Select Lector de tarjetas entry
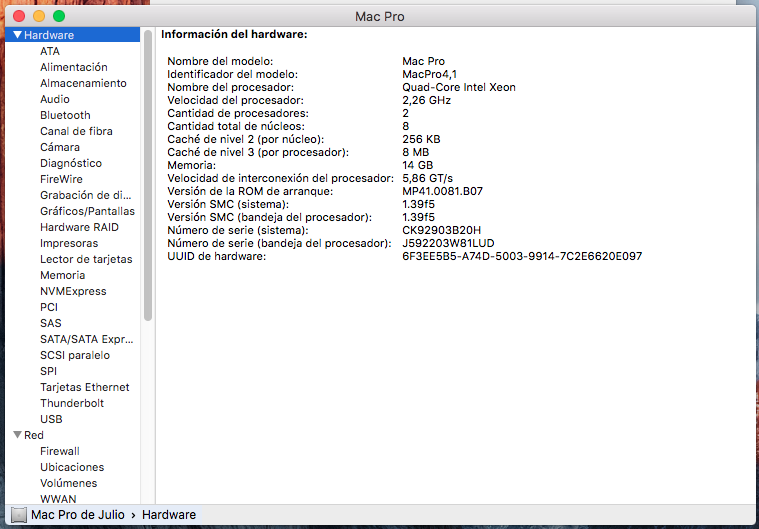 [86, 258]
